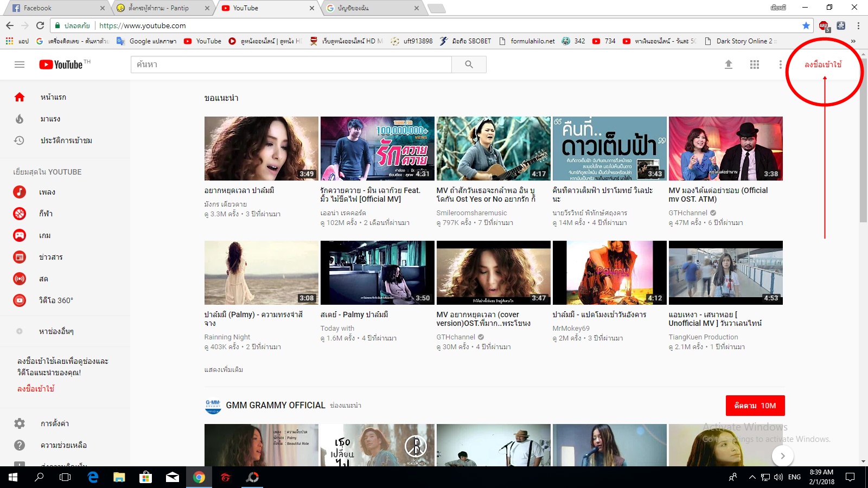Click the sidebar ลงชื่อเข้าใช้ sign-in link

36,389
